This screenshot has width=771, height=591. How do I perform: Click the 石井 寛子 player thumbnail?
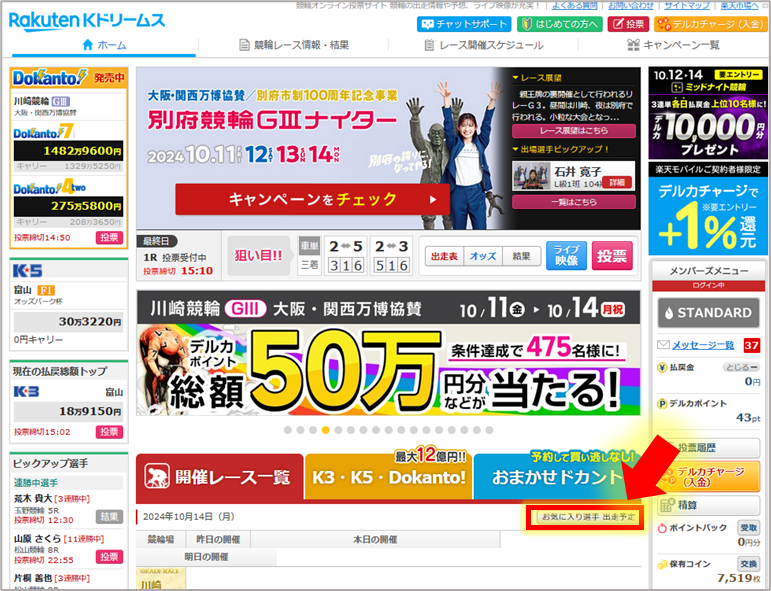(x=531, y=176)
